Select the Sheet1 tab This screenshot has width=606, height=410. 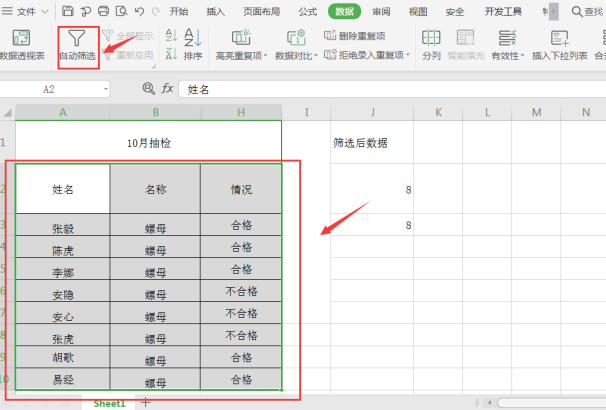(x=109, y=403)
